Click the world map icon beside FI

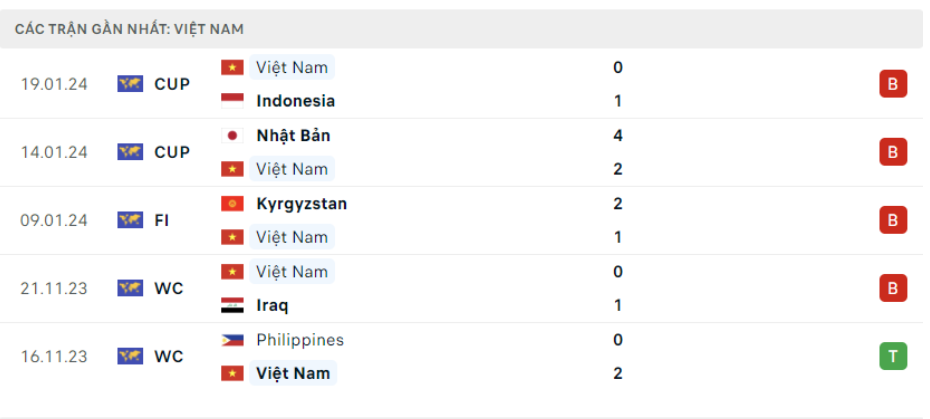[x=130, y=220]
